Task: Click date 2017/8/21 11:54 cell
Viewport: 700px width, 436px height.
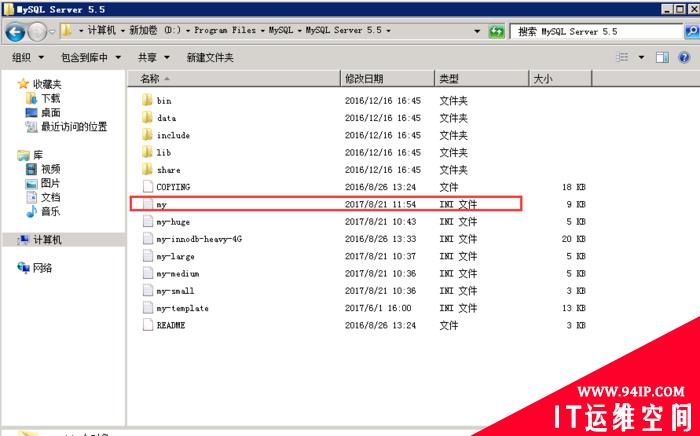Action: pos(380,204)
